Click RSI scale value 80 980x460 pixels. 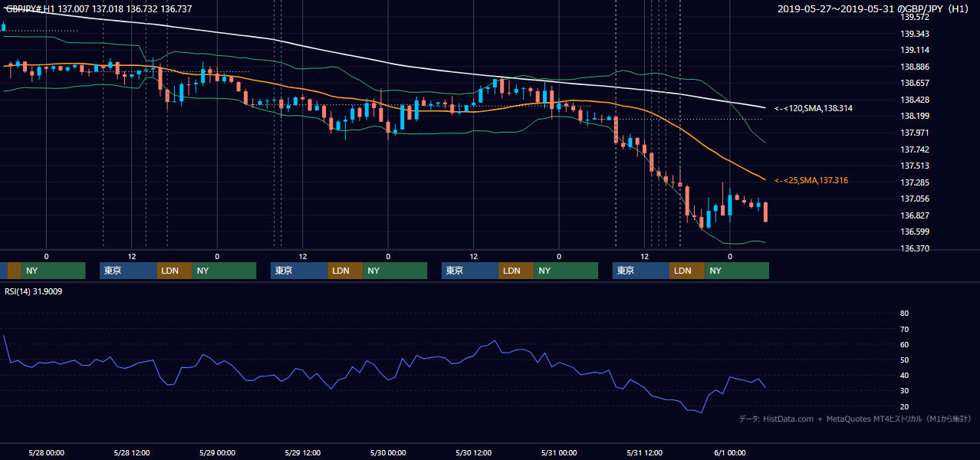(x=904, y=314)
